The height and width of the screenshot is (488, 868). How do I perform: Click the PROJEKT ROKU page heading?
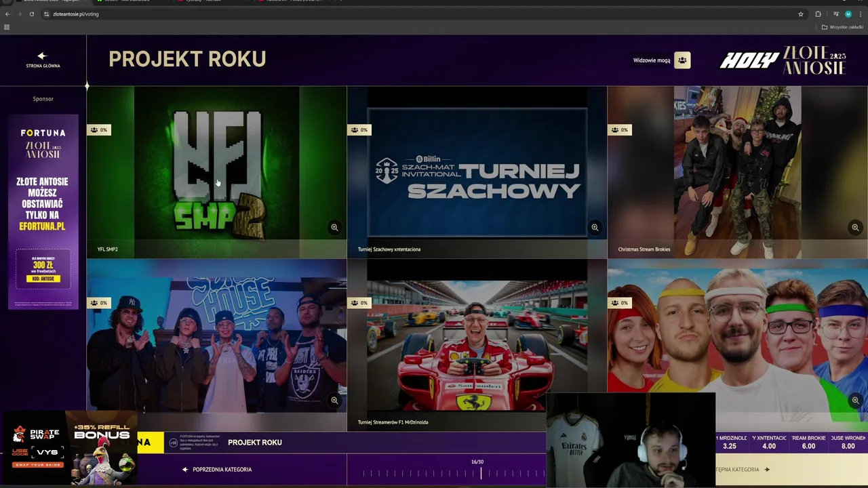point(187,59)
